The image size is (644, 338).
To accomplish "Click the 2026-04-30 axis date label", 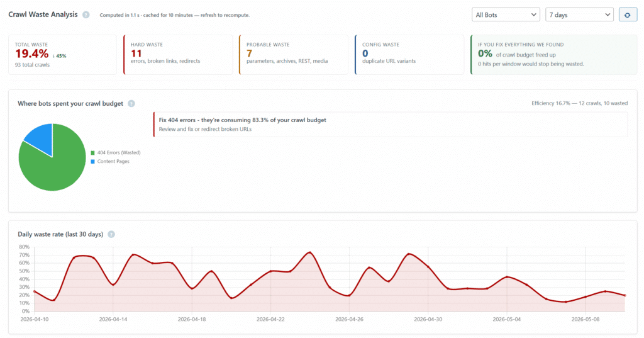I will click(x=428, y=319).
